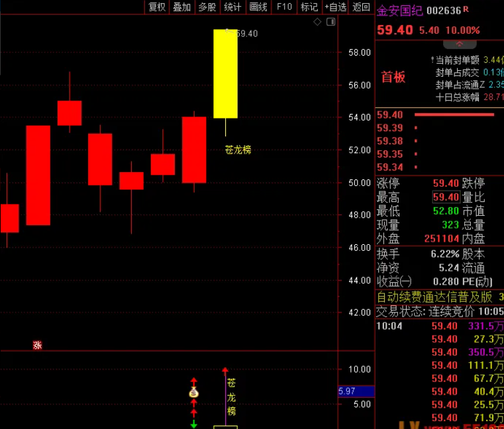This screenshot has height=429, width=504.
Task: Click the stock name 金安国纪
Action: coord(399,11)
